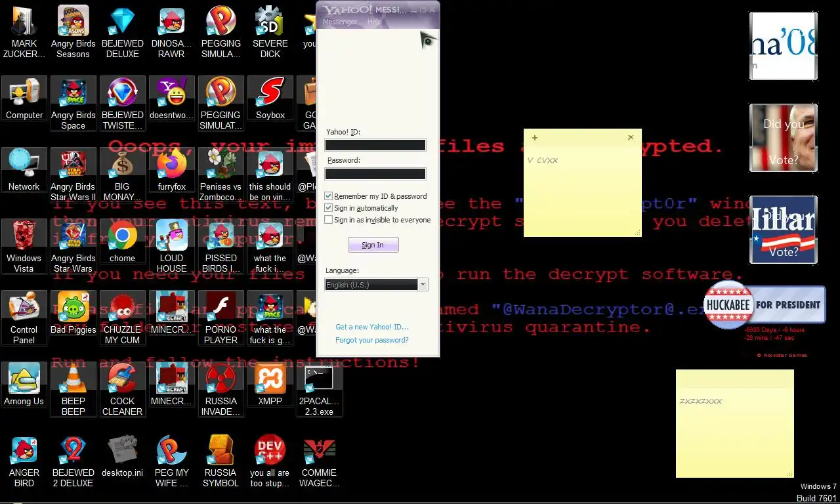Open the 'Forgot your password?' link
The height and width of the screenshot is (504, 840).
(x=372, y=340)
